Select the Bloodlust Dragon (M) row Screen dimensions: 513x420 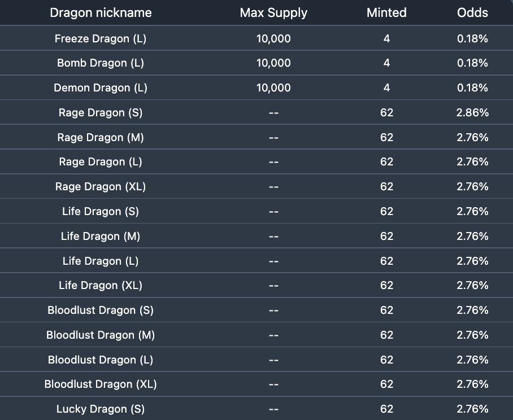(x=256, y=335)
